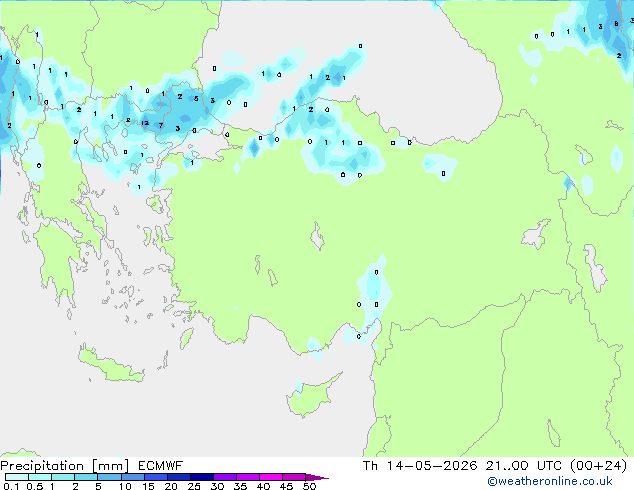
Task: Click the legend value label '25'
Action: point(194,486)
